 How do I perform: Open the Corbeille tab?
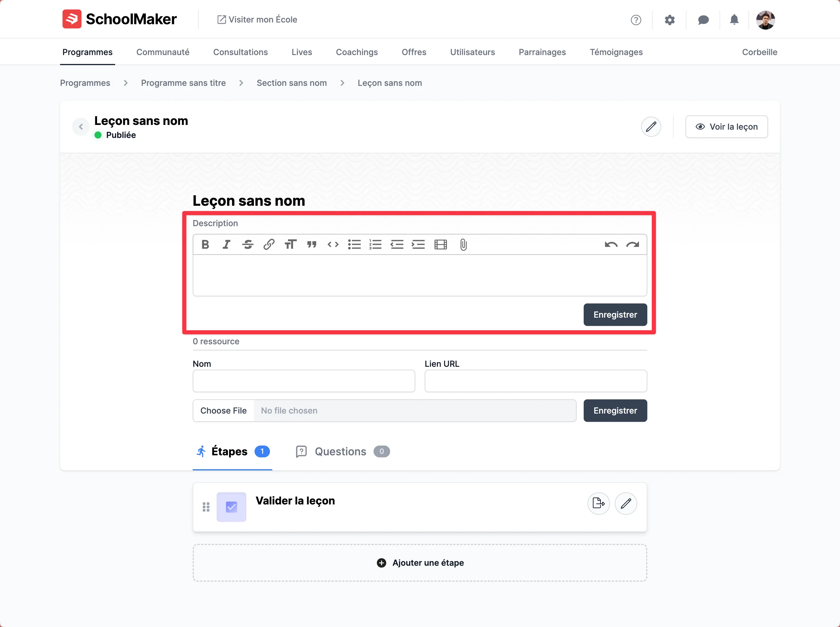click(x=759, y=52)
